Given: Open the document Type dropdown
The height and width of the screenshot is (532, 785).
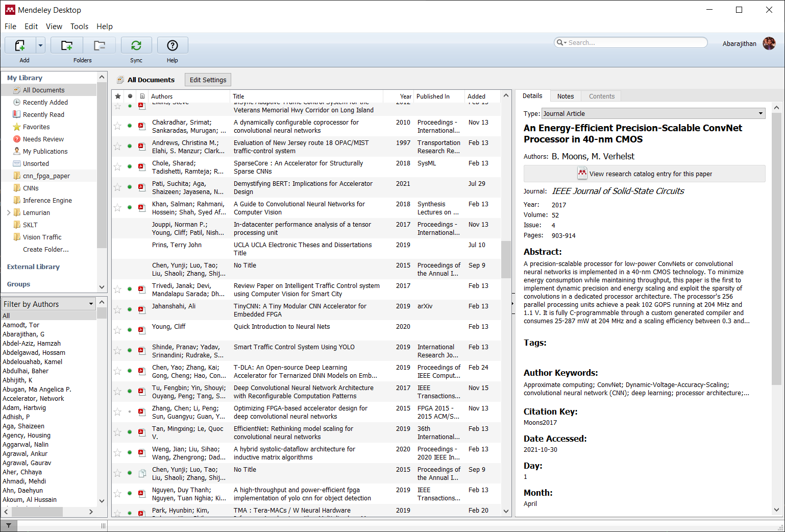Looking at the screenshot, I should [x=653, y=113].
